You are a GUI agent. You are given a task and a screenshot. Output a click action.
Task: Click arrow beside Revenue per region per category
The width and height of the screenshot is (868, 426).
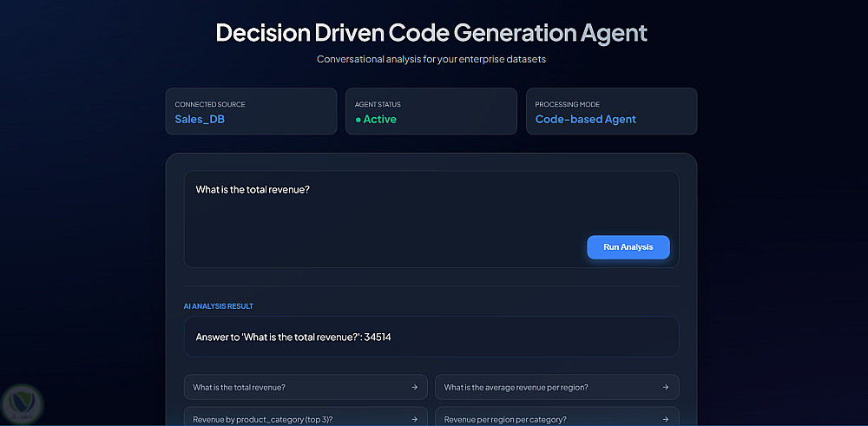(x=665, y=419)
